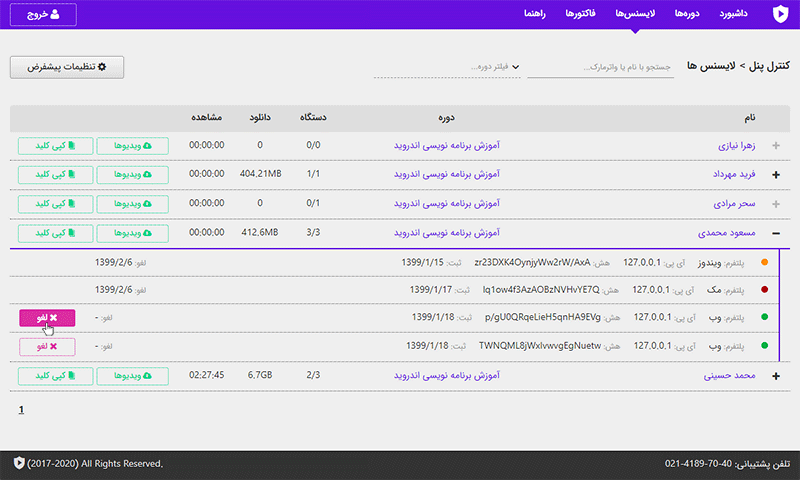Open course link in سحر مرادی row
This screenshot has width=800, height=480.
pos(446,203)
